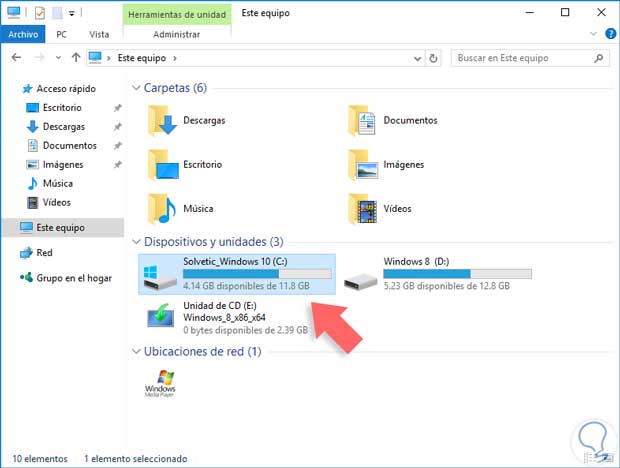This screenshot has height=468, width=620.
Task: Click the D: drive usage bar
Action: pos(457,274)
